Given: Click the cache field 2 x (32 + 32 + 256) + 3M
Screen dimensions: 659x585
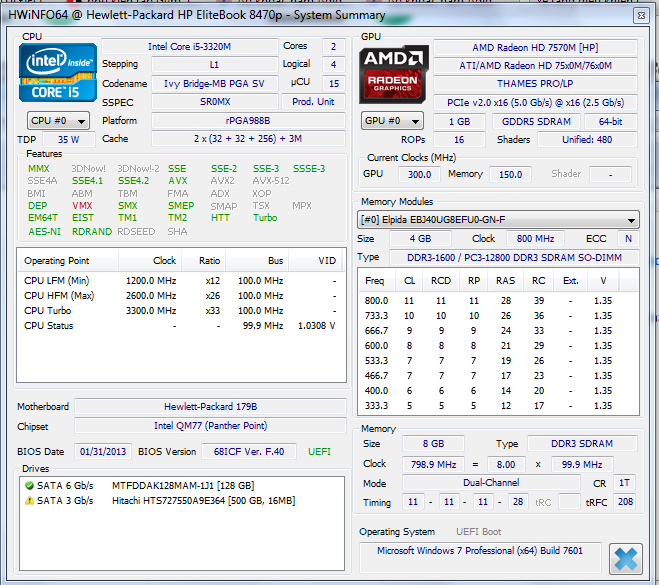Looking at the screenshot, I should [248, 139].
